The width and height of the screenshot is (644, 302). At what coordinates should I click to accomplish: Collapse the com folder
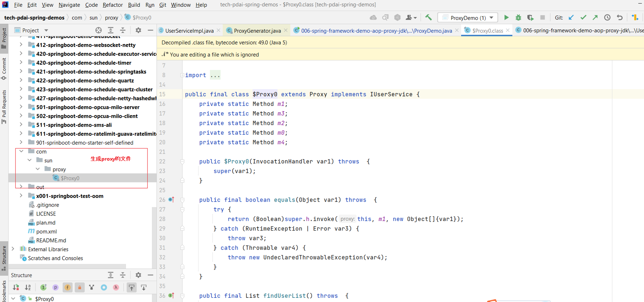(x=21, y=151)
